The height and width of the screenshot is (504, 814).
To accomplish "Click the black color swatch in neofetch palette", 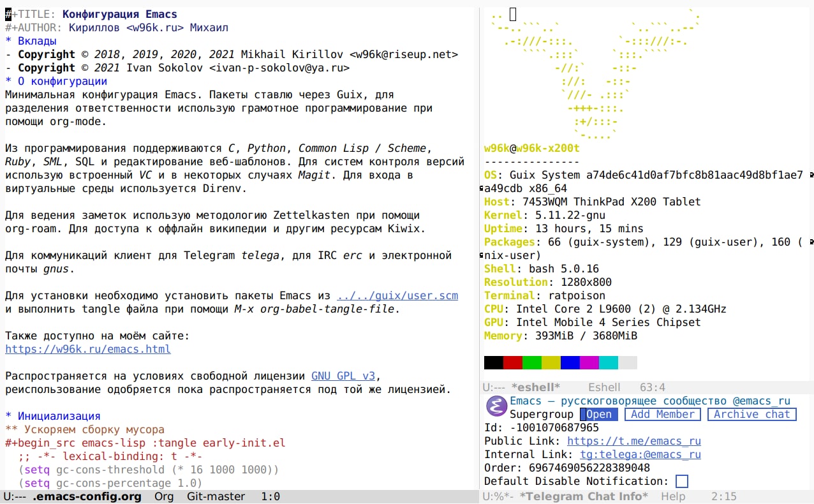I will 494,362.
